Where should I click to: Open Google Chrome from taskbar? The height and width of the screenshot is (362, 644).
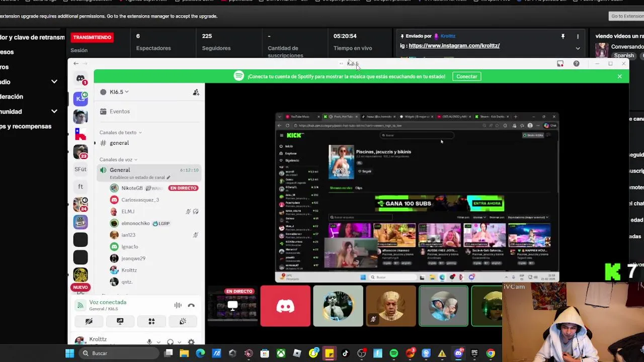pyautogui.click(x=490, y=353)
